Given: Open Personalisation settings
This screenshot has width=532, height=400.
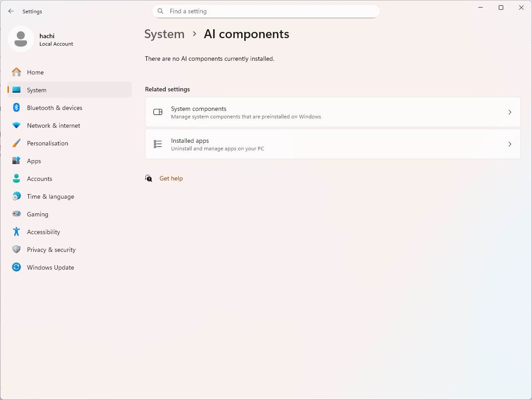Looking at the screenshot, I should pyautogui.click(x=70, y=143).
